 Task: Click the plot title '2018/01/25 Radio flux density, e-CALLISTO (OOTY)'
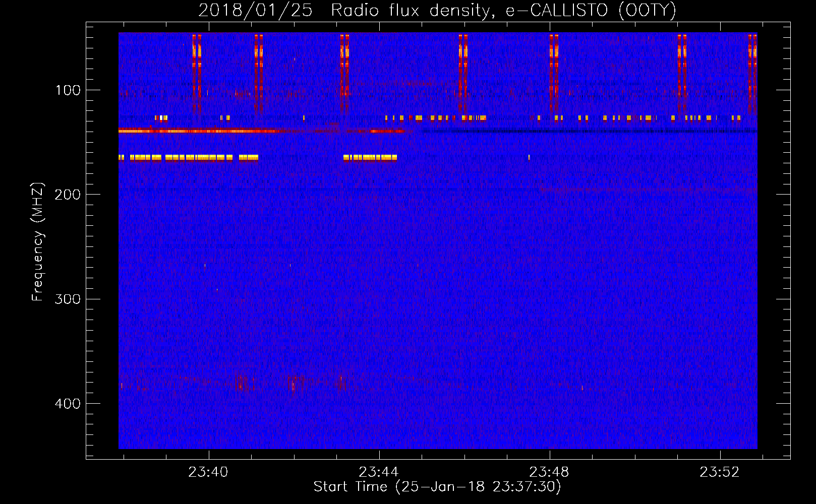(x=437, y=10)
